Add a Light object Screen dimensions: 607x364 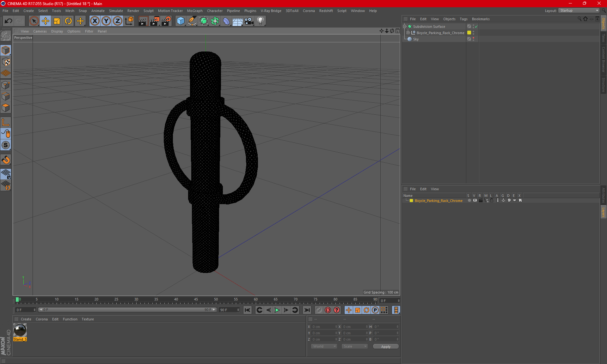[x=261, y=21]
